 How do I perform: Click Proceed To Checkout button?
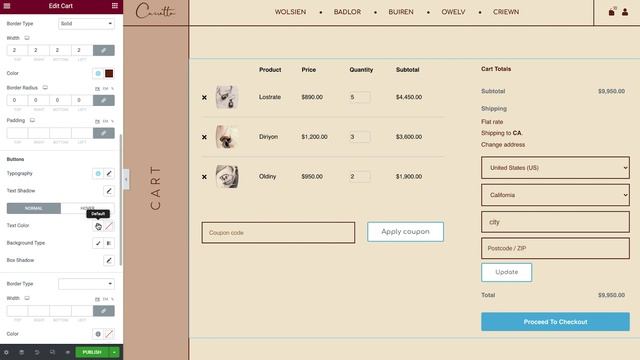pyautogui.click(x=555, y=322)
